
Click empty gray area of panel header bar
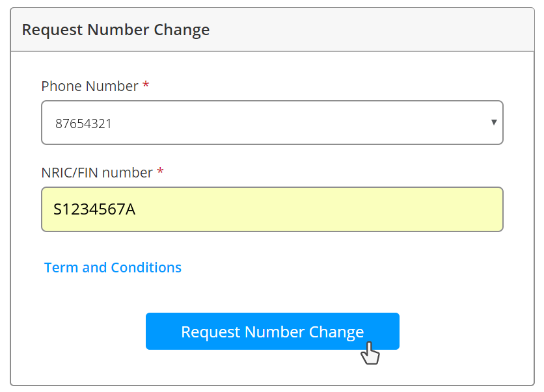click(x=377, y=30)
